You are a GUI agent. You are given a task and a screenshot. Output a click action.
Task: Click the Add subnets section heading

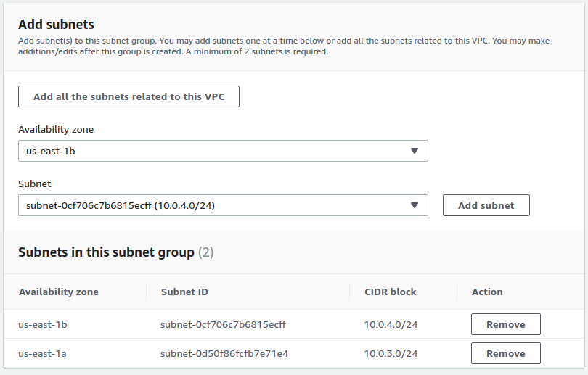(56, 25)
